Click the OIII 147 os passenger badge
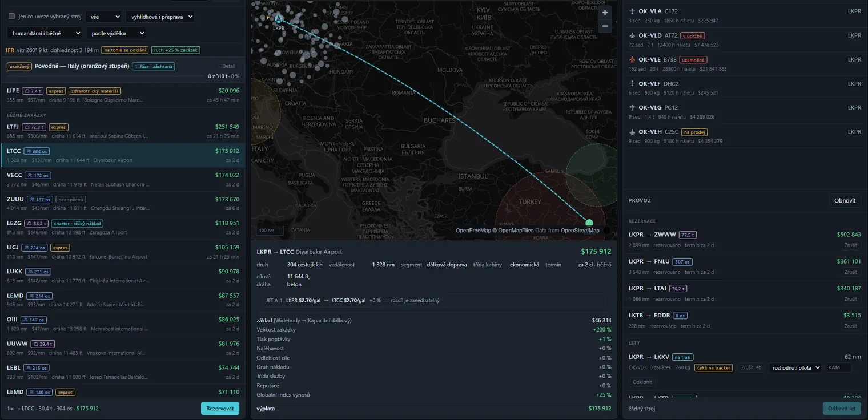Screen dimensions: 868x420 tap(34, 320)
